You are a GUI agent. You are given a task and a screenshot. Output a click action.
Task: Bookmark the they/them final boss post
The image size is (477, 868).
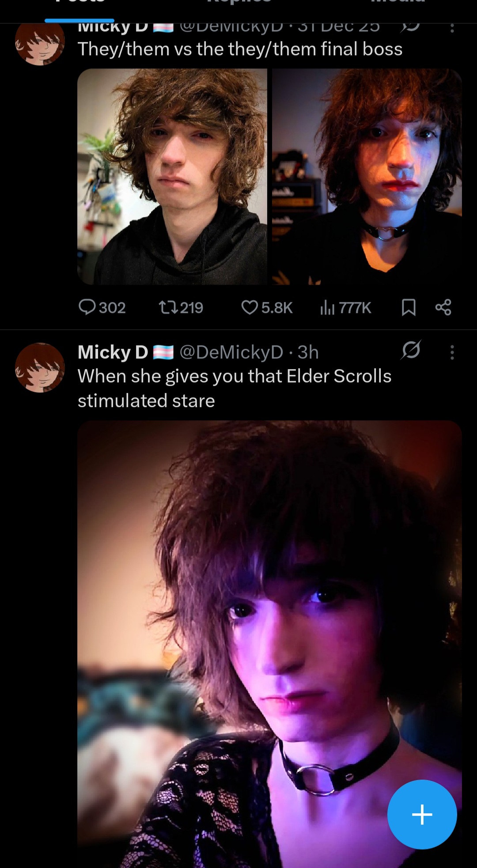point(409,307)
